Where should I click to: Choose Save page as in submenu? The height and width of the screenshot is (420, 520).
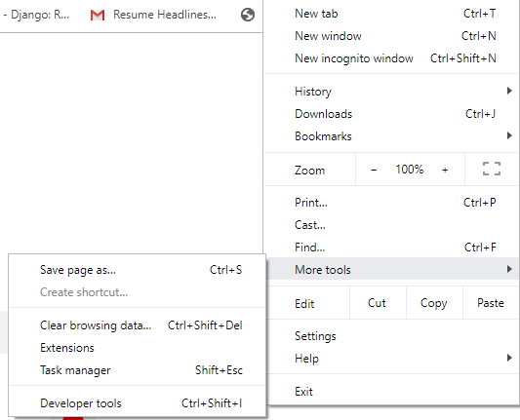(x=138, y=270)
